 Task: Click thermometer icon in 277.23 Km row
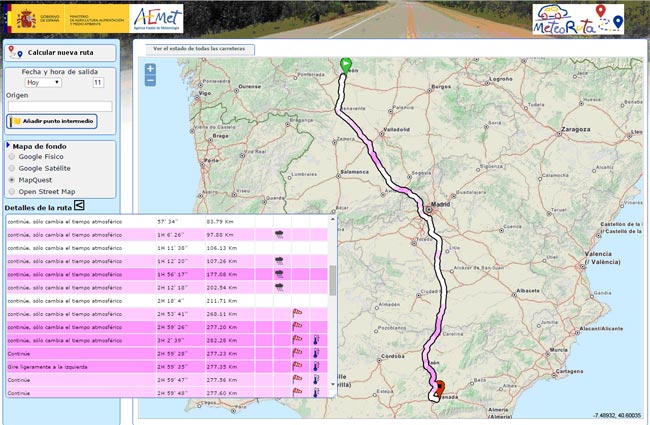[x=316, y=354]
